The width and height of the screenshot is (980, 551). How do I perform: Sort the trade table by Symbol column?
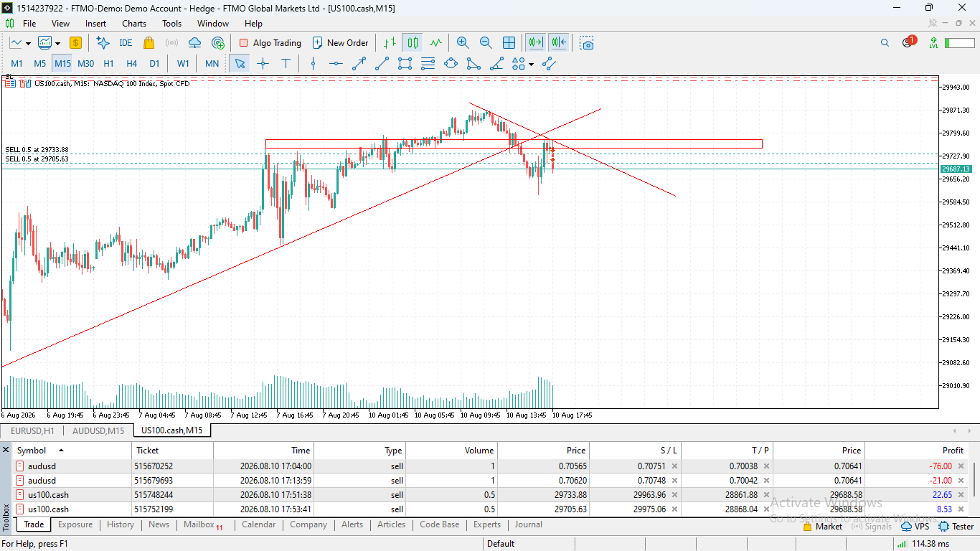click(72, 451)
